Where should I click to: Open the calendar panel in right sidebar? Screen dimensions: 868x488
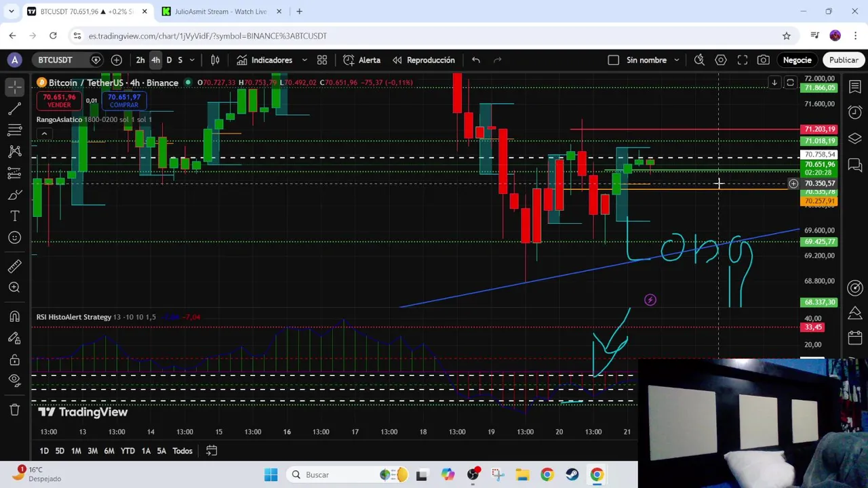click(x=855, y=338)
